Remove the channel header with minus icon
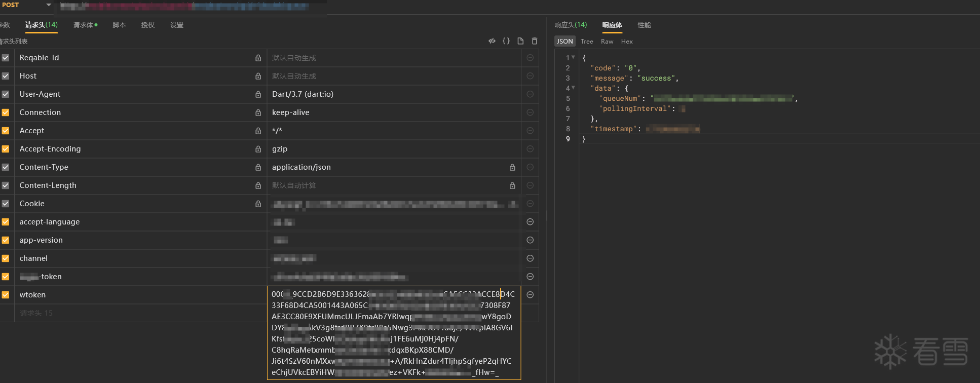980x383 pixels. 530,258
